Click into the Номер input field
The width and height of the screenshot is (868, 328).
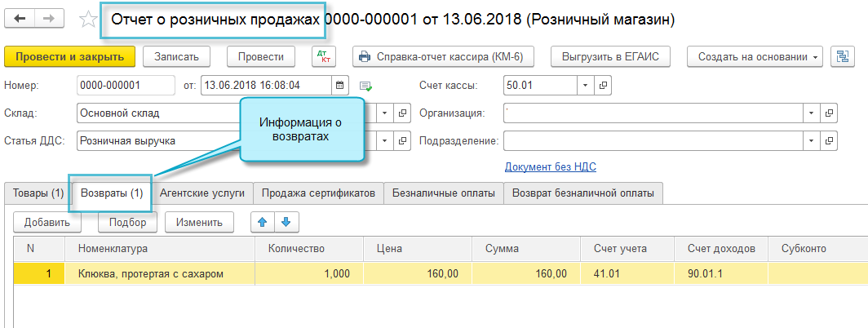tap(126, 85)
